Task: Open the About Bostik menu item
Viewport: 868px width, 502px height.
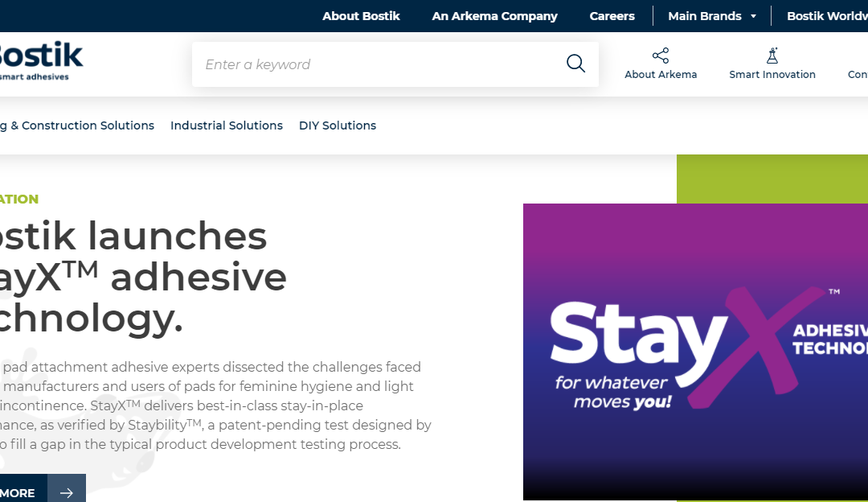Action: [361, 16]
